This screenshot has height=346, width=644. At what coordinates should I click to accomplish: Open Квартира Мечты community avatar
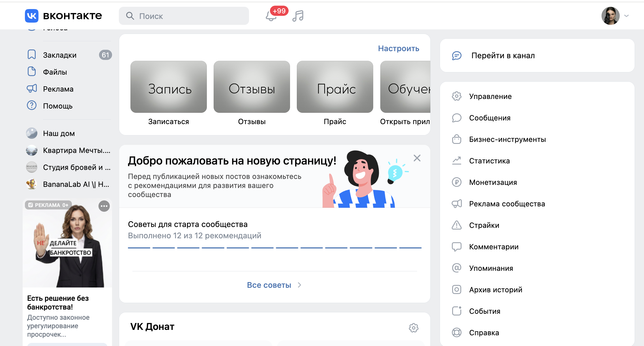[x=32, y=150]
